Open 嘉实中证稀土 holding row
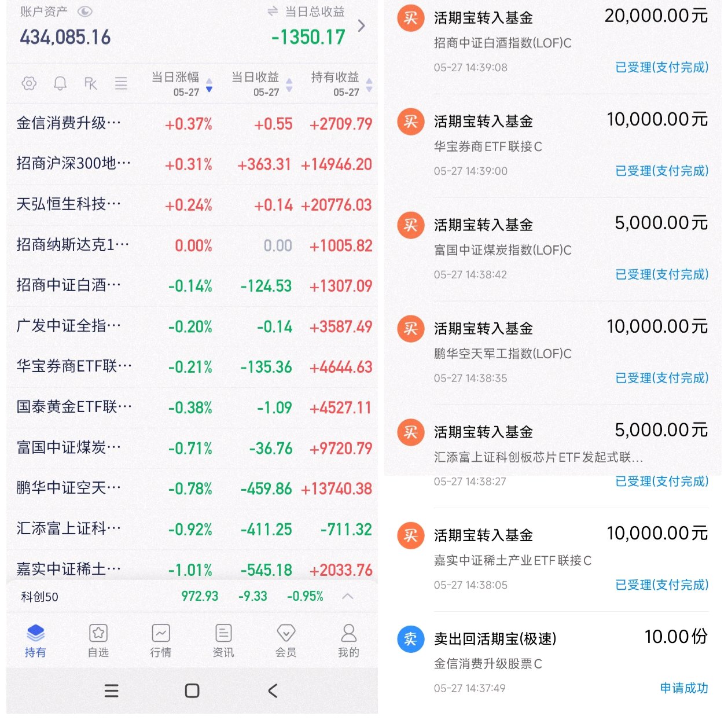Image resolution: width=728 pixels, height=720 pixels. (192, 565)
